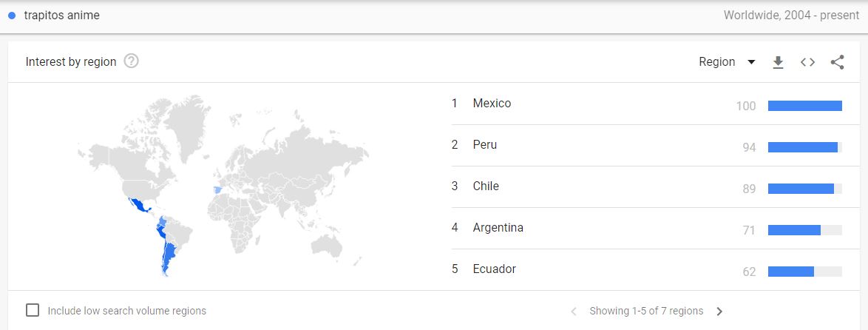Click Argentina in the ranking list

tap(498, 228)
